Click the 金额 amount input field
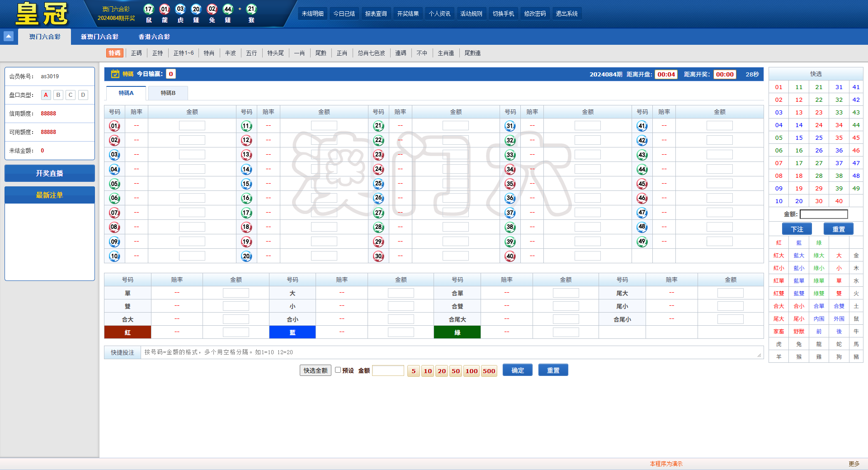 pyautogui.click(x=824, y=214)
